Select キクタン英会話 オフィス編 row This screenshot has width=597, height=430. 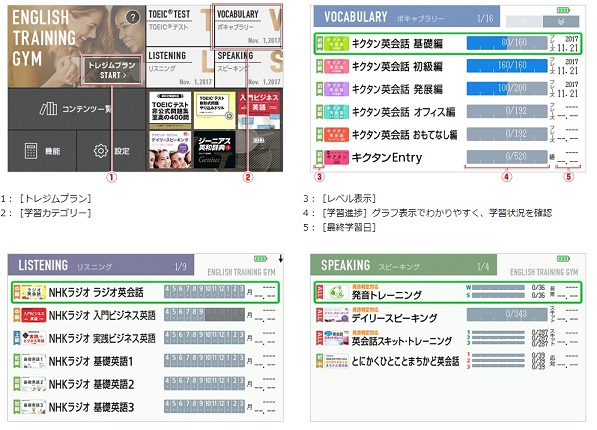tap(449, 112)
